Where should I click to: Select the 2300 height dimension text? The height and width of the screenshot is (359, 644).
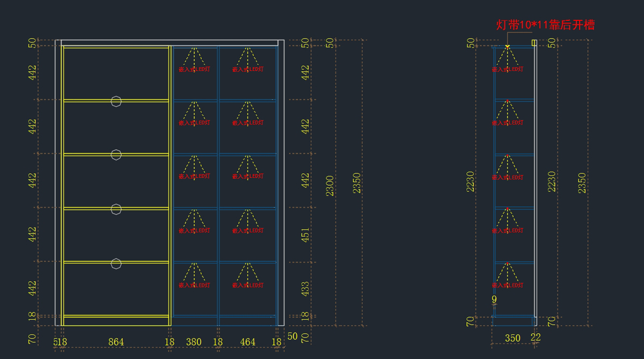[330, 185]
